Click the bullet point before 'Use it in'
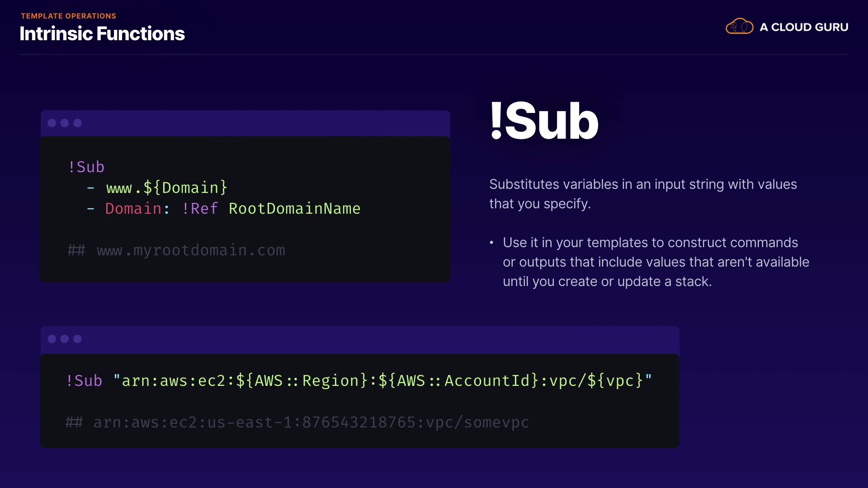Image resolution: width=868 pixels, height=488 pixels. pyautogui.click(x=491, y=243)
